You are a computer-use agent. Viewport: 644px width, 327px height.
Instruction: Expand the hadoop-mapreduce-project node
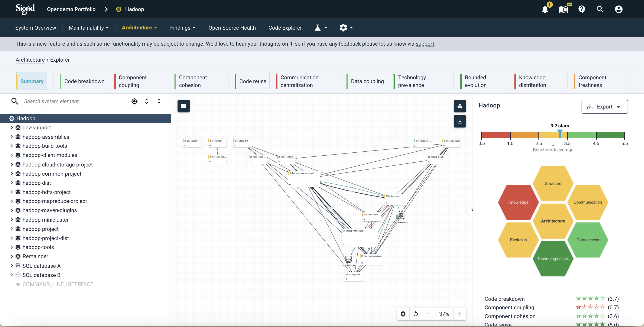click(12, 201)
